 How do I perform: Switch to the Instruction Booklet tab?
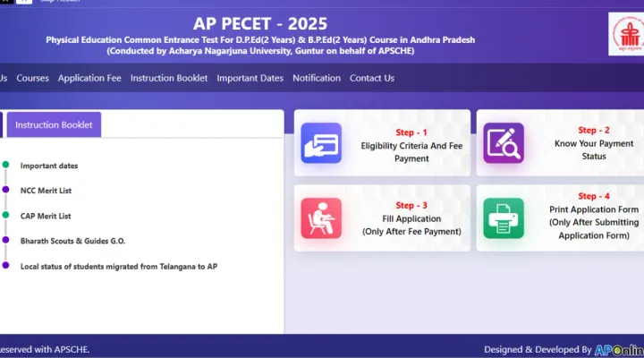tap(54, 125)
